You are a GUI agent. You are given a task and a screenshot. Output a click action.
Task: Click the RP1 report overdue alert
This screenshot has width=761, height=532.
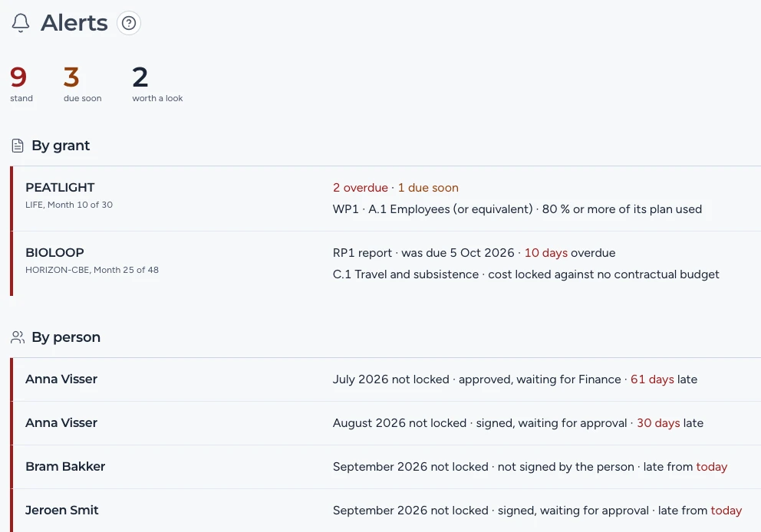pos(474,253)
